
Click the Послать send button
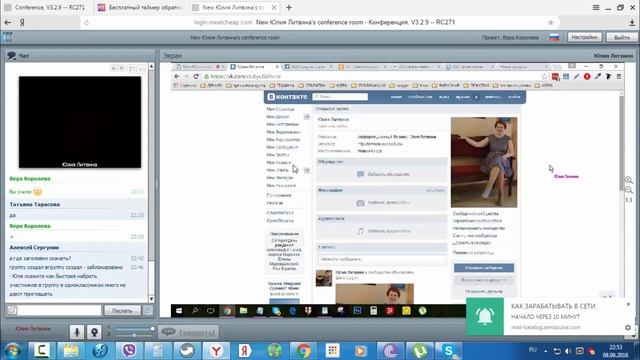[122, 311]
